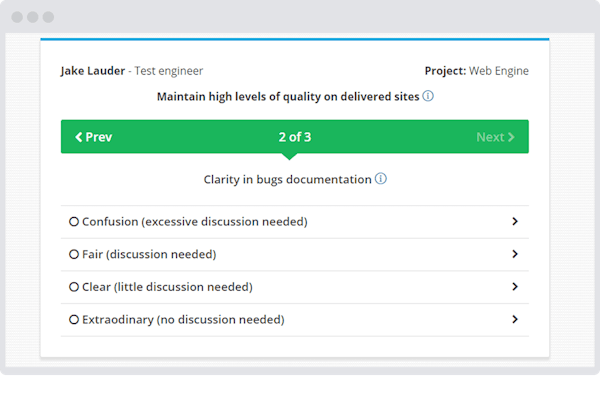Go back with the Prev button
The image size is (600, 402).
point(93,137)
